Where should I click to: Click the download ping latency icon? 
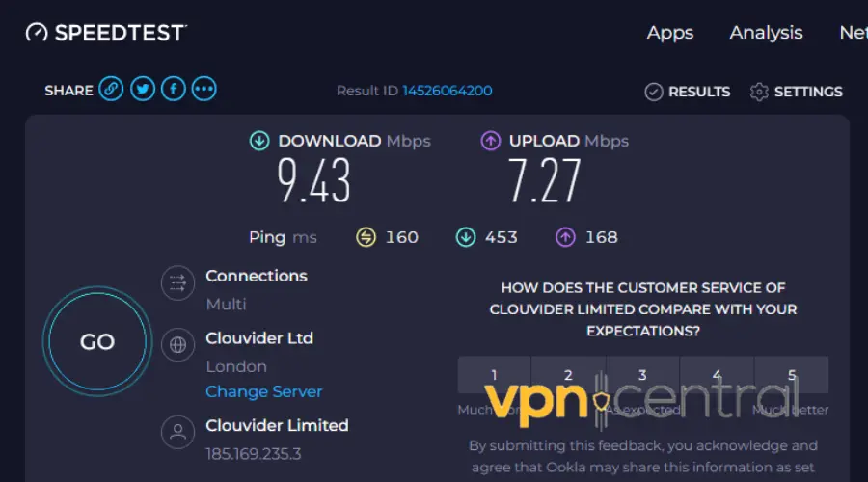coord(465,237)
